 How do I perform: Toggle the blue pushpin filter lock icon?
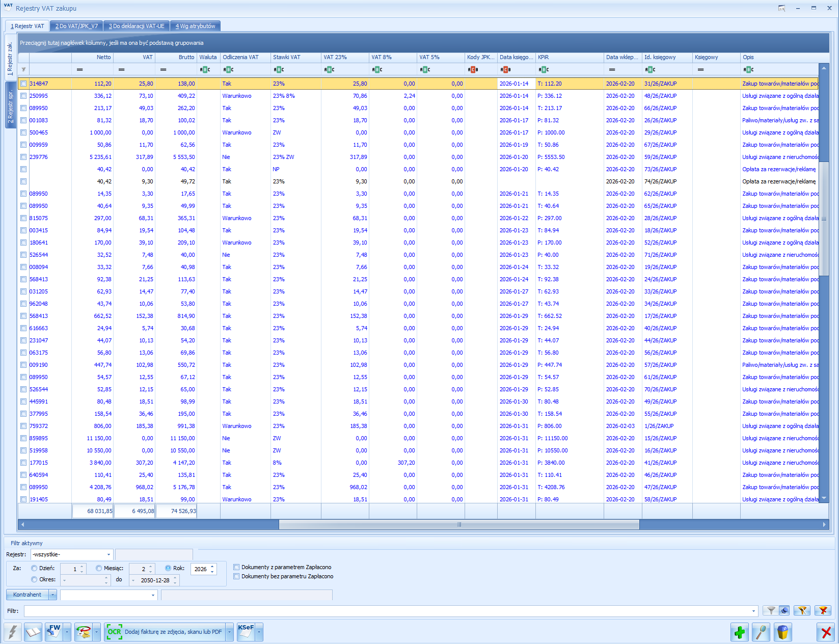click(784, 610)
